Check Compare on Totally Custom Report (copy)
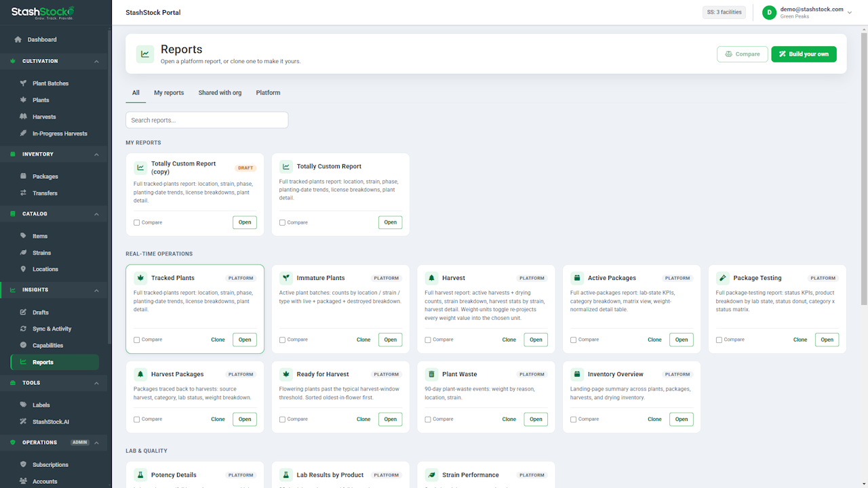This screenshot has width=868, height=488. click(x=137, y=222)
